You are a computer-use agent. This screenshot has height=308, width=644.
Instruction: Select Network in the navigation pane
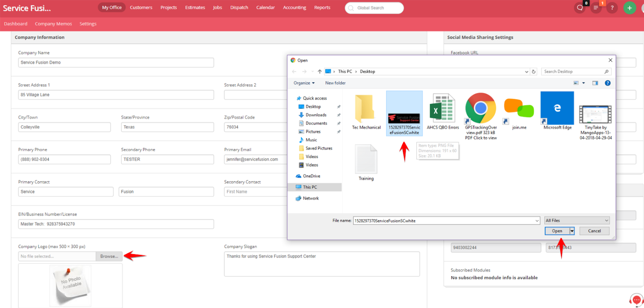click(307, 198)
